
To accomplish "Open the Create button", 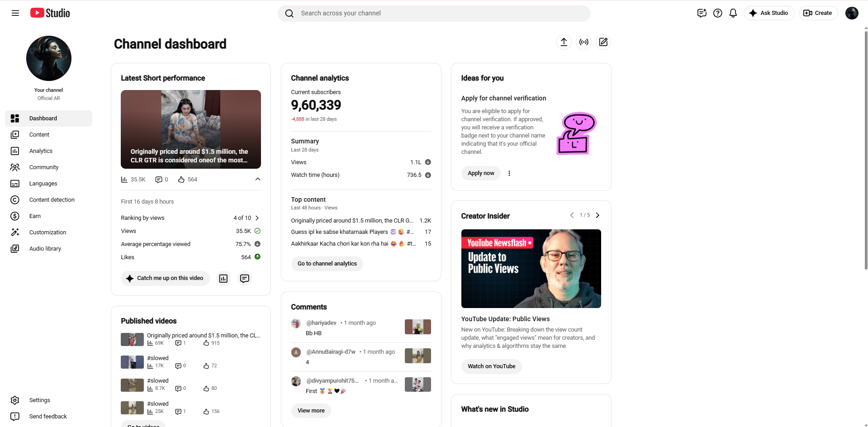I will pos(818,13).
